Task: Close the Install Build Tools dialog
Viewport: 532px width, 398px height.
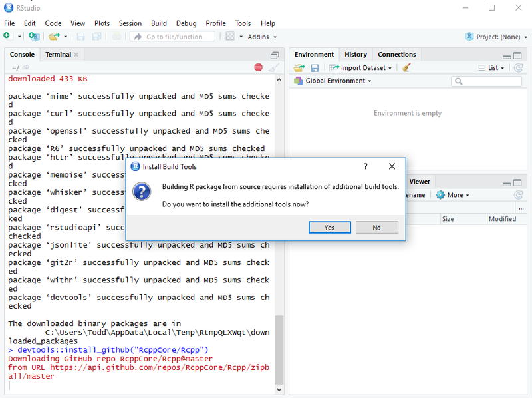Action: [392, 166]
